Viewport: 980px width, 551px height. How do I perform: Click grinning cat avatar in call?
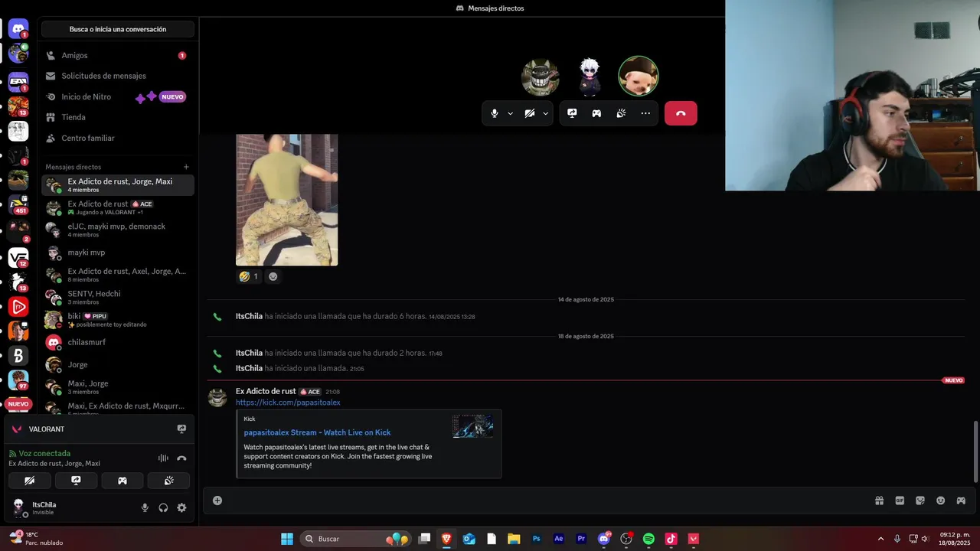pos(540,77)
